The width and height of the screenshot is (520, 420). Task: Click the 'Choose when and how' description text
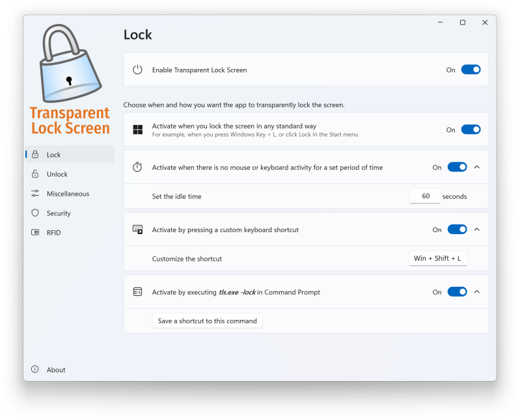click(234, 105)
